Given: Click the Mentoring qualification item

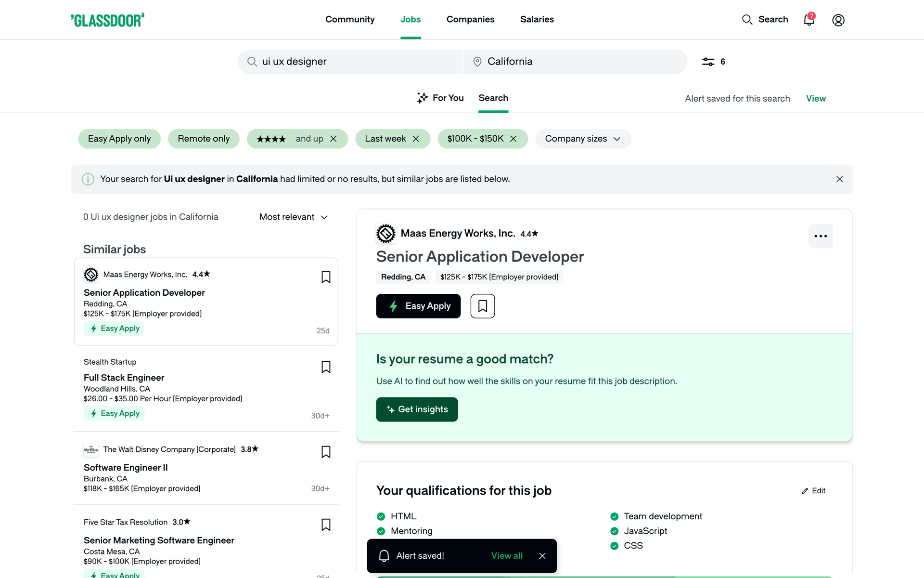Looking at the screenshot, I should (405, 531).
